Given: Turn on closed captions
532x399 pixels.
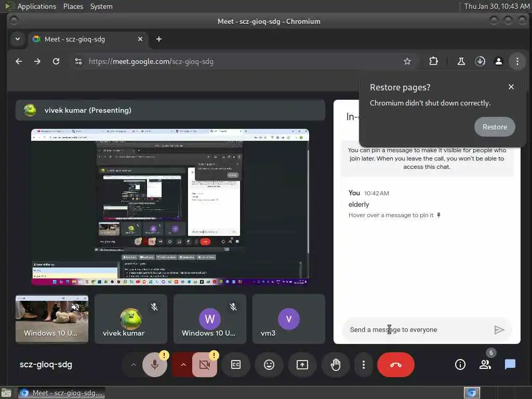Looking at the screenshot, I should click(236, 365).
